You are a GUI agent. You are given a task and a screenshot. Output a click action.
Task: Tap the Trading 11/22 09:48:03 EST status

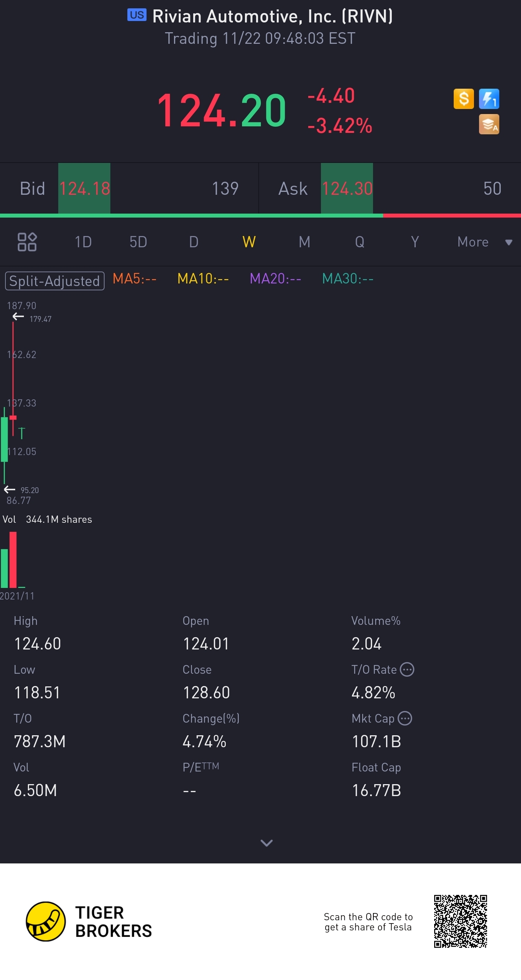click(x=260, y=38)
